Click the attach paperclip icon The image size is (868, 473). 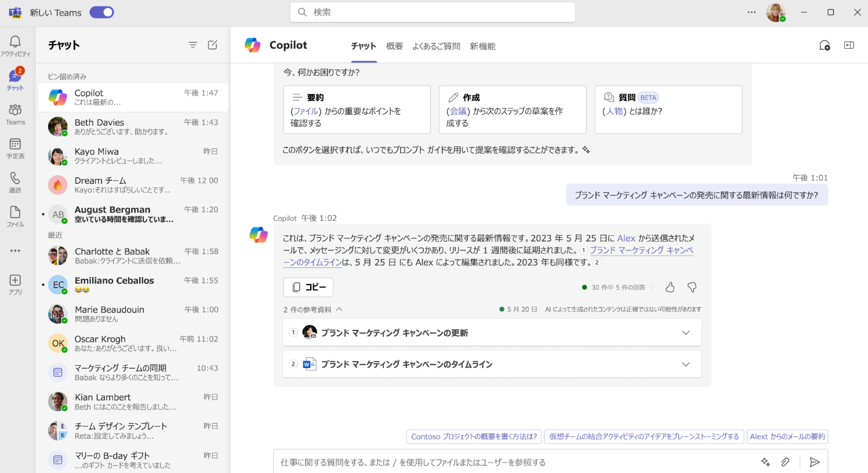(785, 462)
